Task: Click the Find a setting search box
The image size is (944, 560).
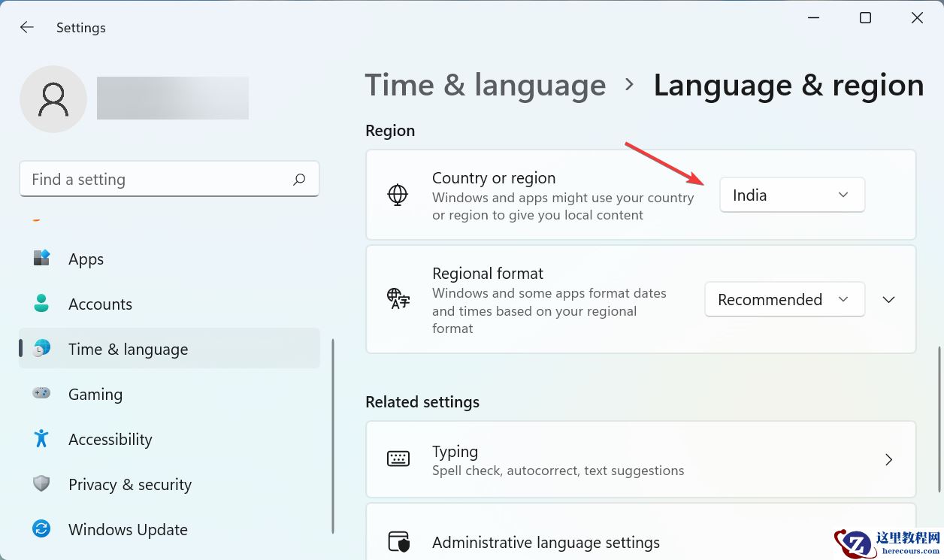Action: pyautogui.click(x=169, y=179)
